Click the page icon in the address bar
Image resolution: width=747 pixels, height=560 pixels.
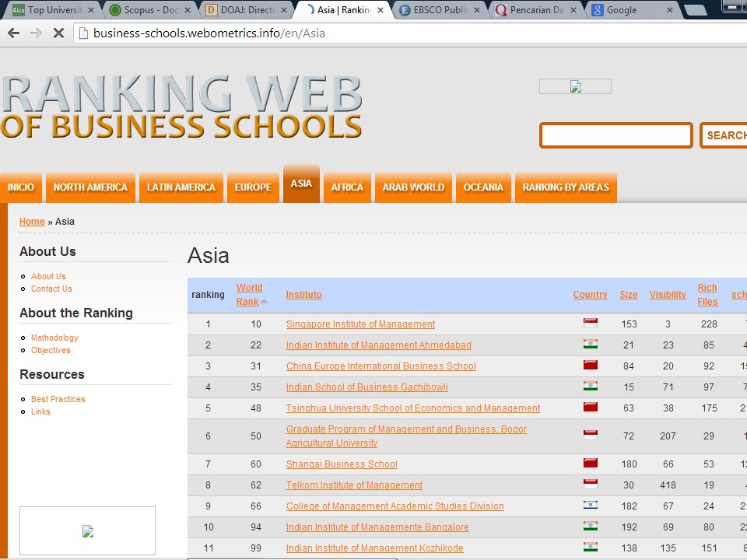coord(83,33)
